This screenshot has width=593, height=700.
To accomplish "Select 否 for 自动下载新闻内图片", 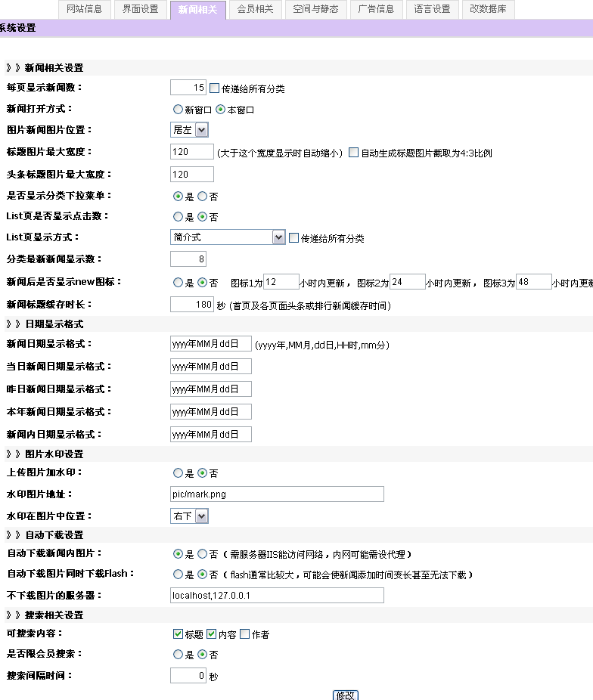I will (x=202, y=554).
